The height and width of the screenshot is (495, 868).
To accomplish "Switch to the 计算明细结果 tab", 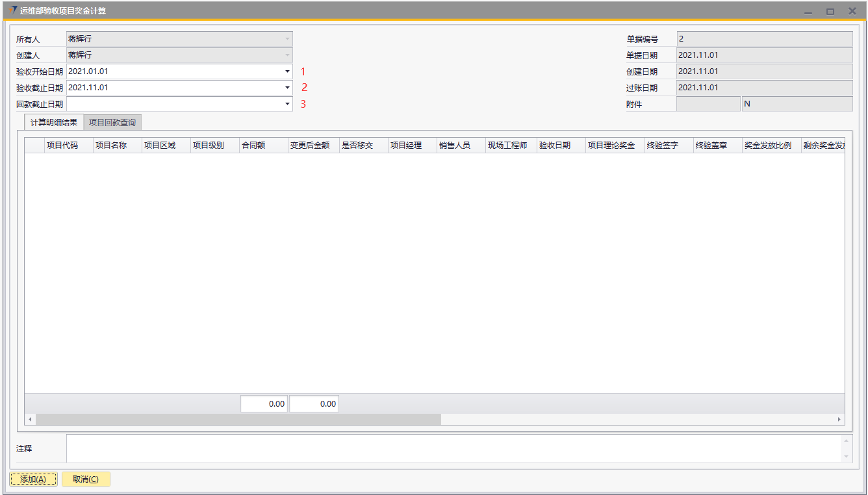I will [x=54, y=122].
